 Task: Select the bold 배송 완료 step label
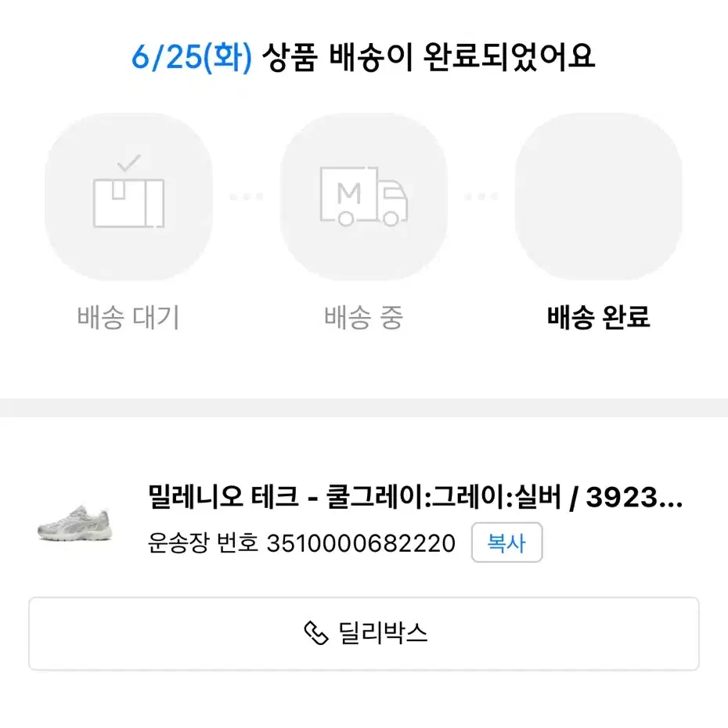[599, 318]
